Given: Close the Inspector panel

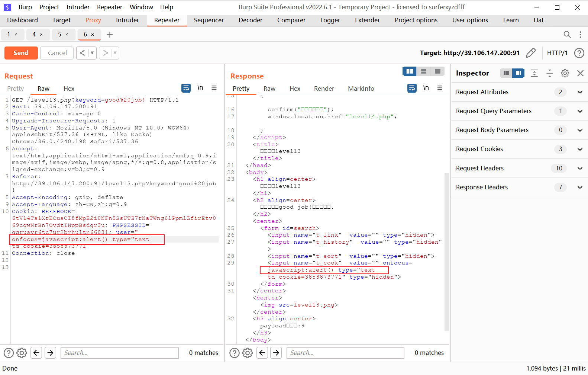Looking at the screenshot, I should (580, 73).
